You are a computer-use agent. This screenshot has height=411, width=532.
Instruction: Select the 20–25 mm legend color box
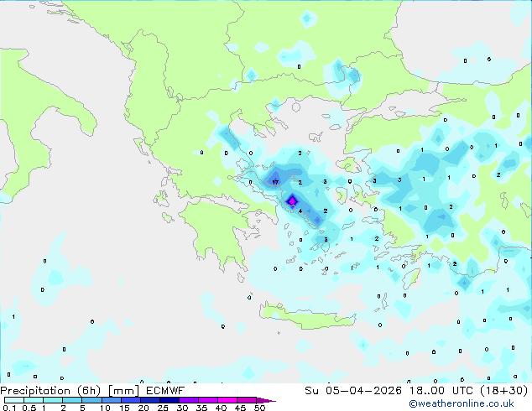[150, 400]
